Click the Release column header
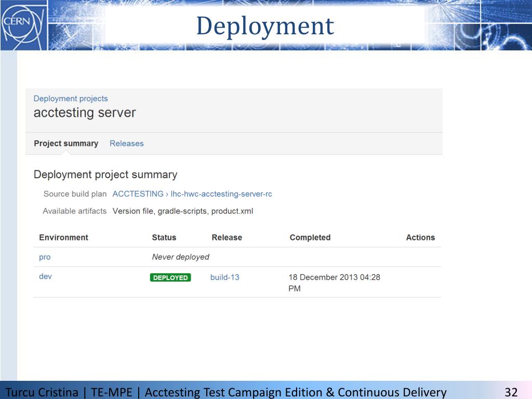 pos(227,237)
